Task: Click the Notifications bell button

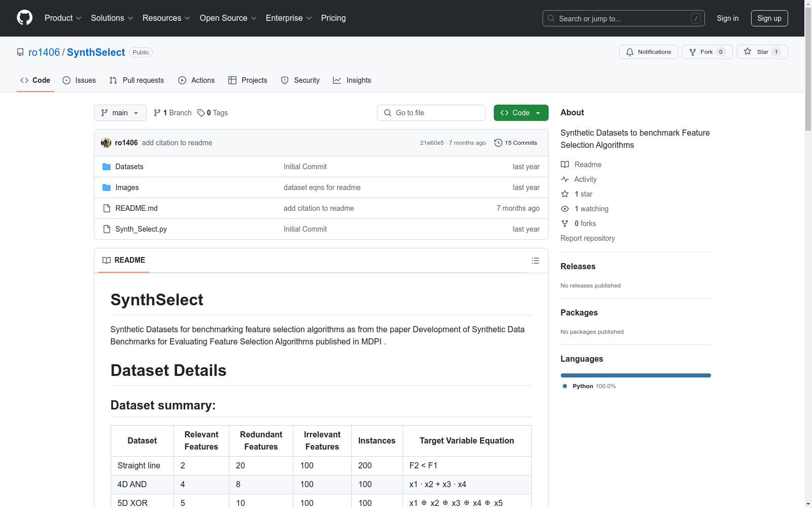Action: (x=648, y=52)
